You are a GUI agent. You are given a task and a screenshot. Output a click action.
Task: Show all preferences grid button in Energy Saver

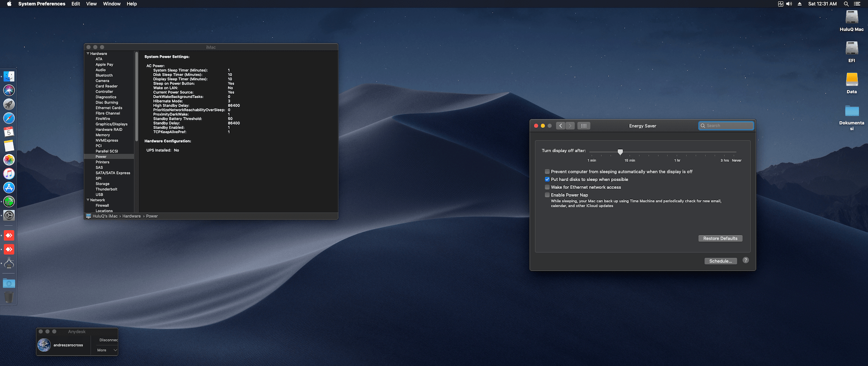point(584,126)
